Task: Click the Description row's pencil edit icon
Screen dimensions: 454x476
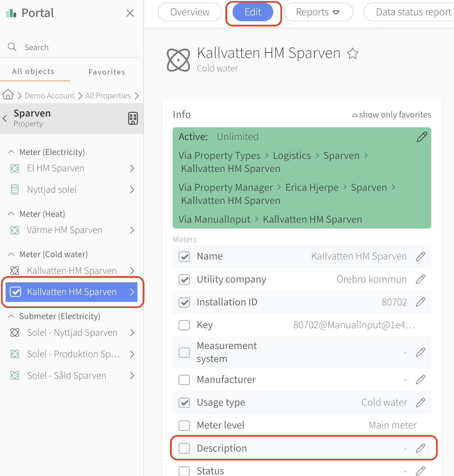Action: 420,448
